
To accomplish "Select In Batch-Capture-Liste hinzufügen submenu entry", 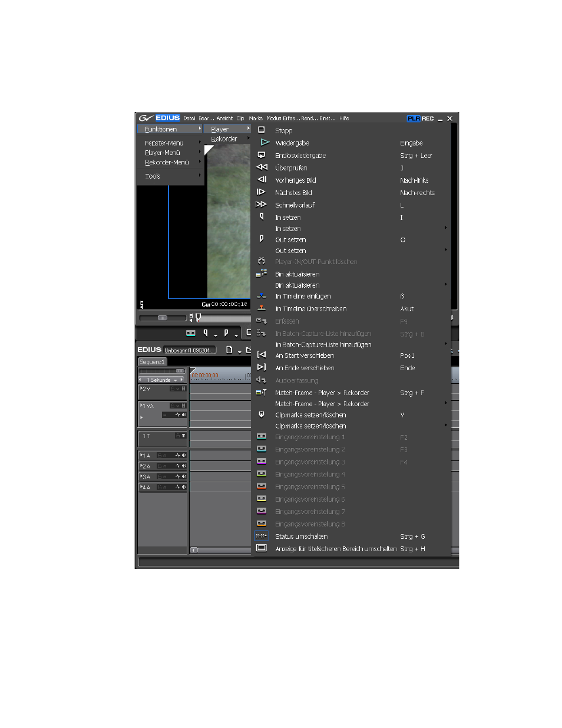I will tap(352, 344).
